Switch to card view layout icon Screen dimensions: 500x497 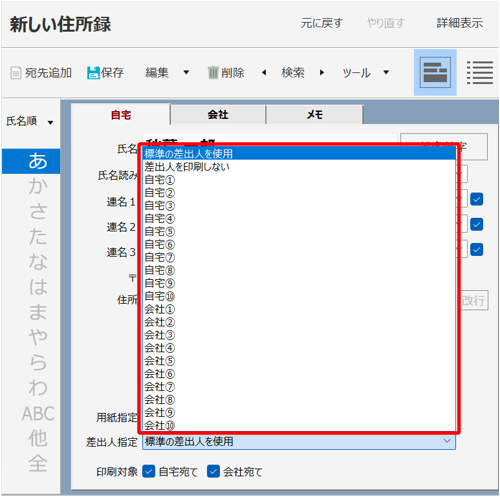435,72
